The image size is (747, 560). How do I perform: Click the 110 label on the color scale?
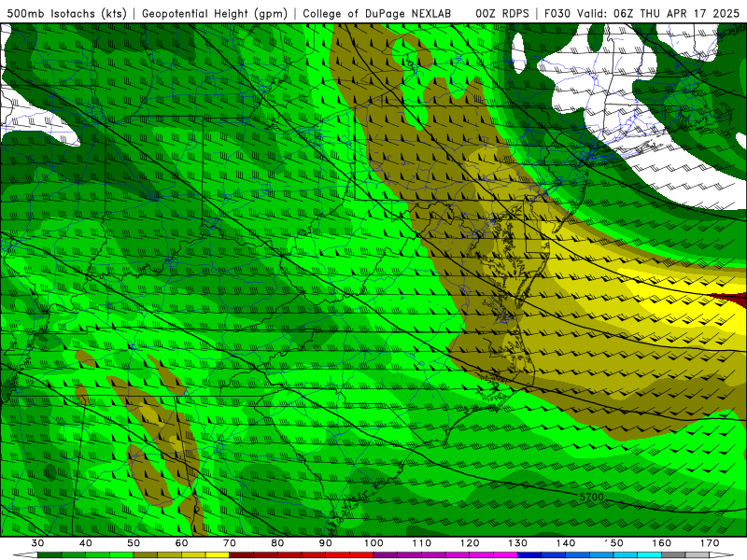[x=422, y=543]
